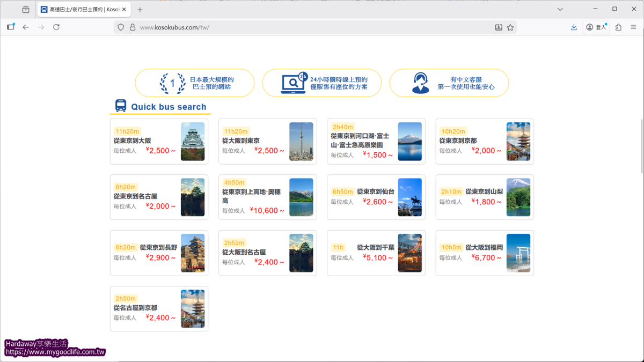Close the Kosokubus browser tab
644x362 pixels.
124,10
